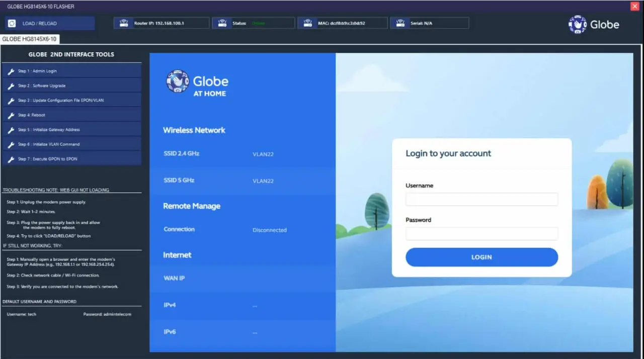Click the Troubleshooting Note heading
The image size is (644, 359).
[x=56, y=190]
